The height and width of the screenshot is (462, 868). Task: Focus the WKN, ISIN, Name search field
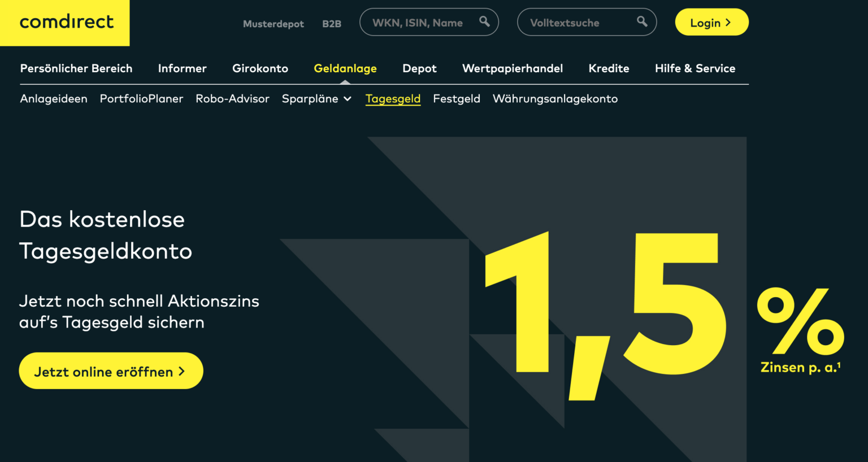point(429,22)
